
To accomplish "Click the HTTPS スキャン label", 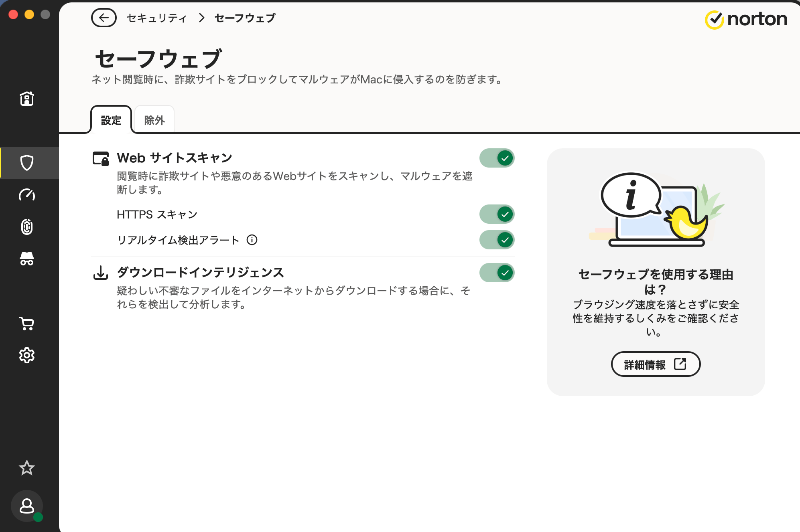I will (x=157, y=214).
